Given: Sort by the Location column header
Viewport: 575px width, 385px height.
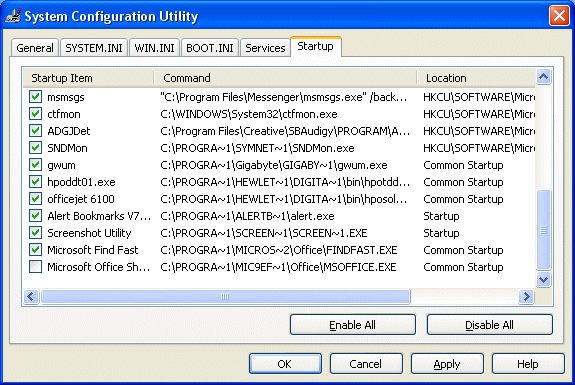Looking at the screenshot, I should (476, 78).
